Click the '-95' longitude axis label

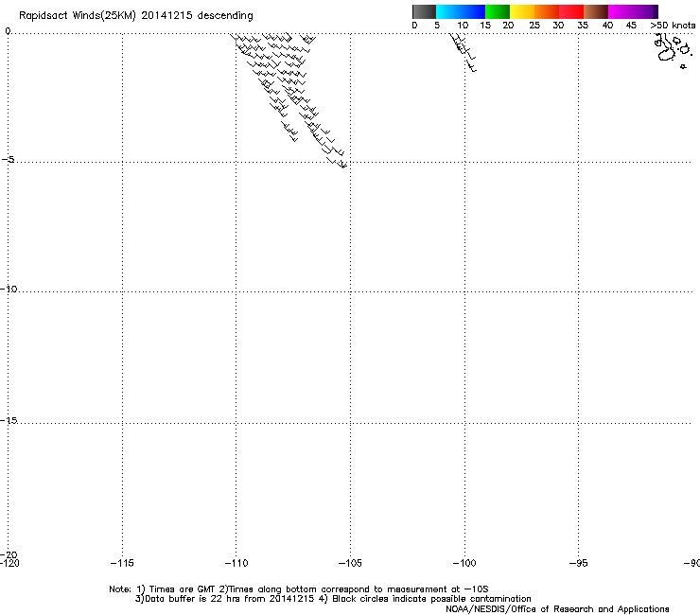pyautogui.click(x=579, y=563)
